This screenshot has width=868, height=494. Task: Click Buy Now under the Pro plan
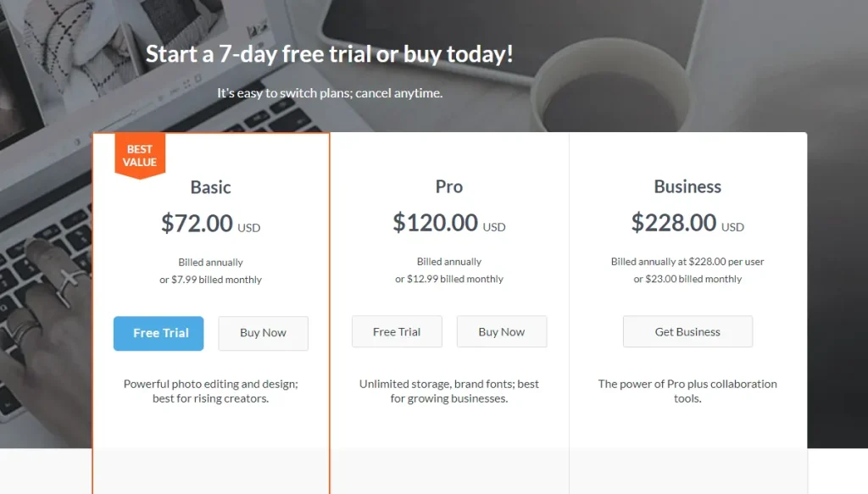(501, 331)
